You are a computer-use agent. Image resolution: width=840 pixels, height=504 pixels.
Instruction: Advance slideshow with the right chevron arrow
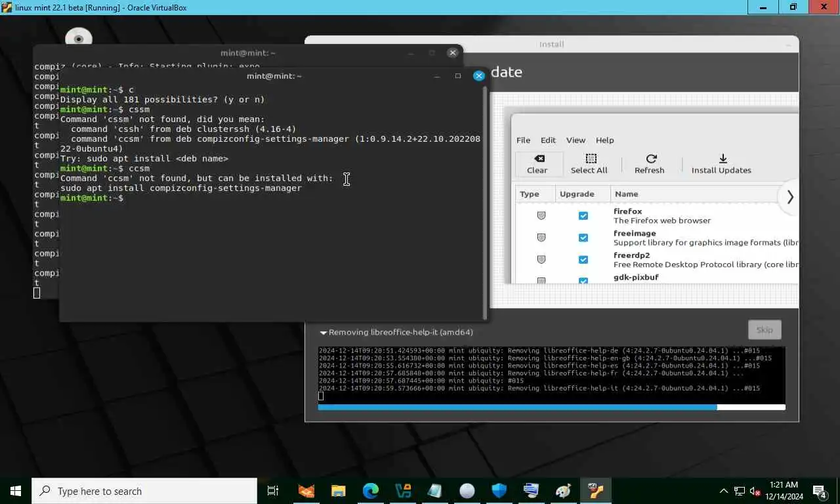[x=790, y=197]
